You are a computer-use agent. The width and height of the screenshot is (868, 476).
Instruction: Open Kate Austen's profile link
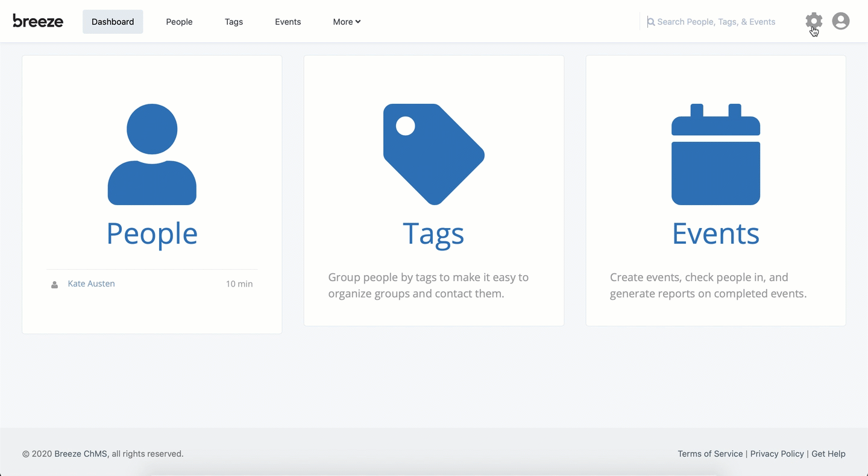(x=91, y=284)
